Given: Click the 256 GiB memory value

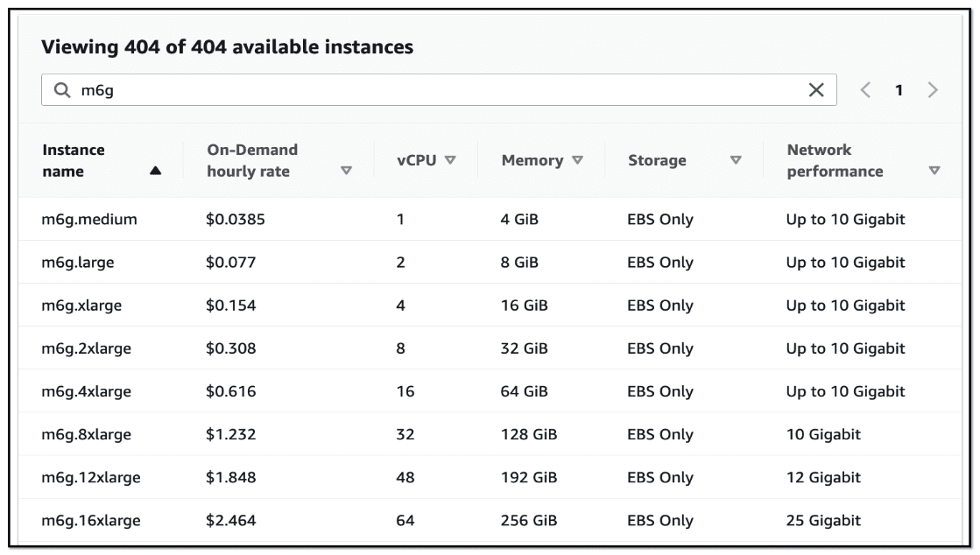Looking at the screenshot, I should coord(529,521).
